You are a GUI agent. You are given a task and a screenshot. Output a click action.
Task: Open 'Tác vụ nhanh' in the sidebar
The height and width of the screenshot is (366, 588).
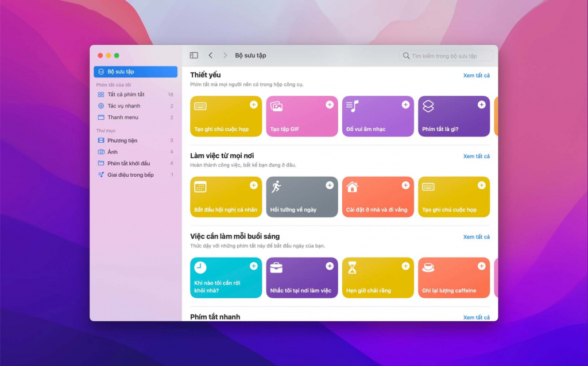(136, 106)
